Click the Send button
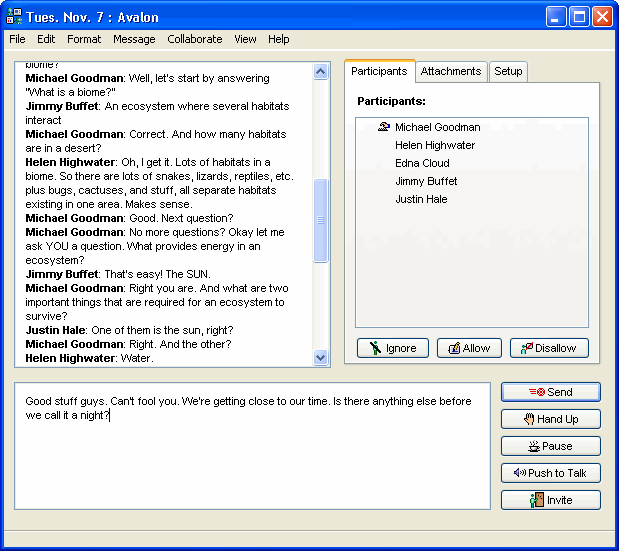 click(x=550, y=392)
